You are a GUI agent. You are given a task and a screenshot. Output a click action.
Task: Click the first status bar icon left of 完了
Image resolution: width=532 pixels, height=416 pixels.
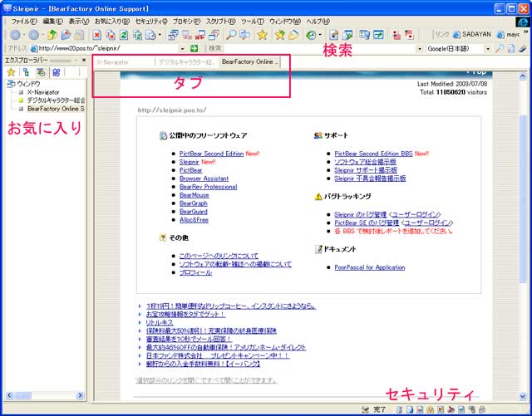[x=366, y=409]
